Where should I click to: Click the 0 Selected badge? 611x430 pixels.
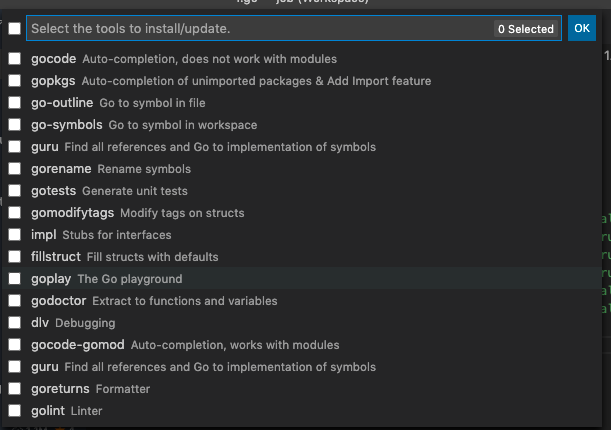click(x=526, y=29)
